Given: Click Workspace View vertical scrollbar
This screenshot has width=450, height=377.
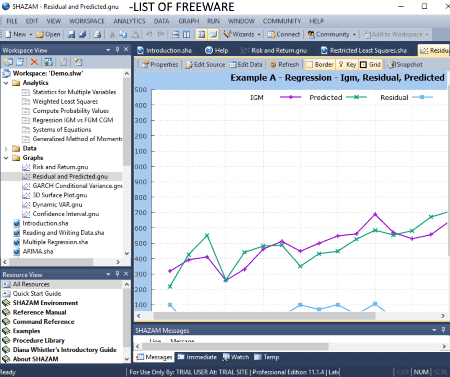Looking at the screenshot, I should 126,122.
